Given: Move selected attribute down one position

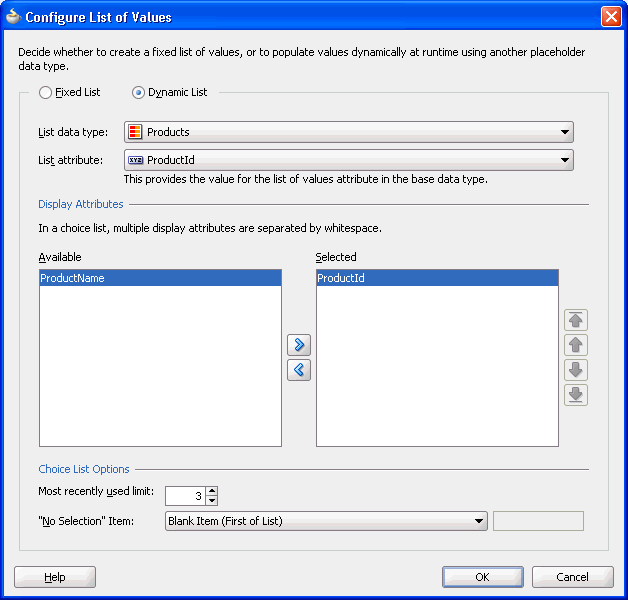Looking at the screenshot, I should click(576, 370).
